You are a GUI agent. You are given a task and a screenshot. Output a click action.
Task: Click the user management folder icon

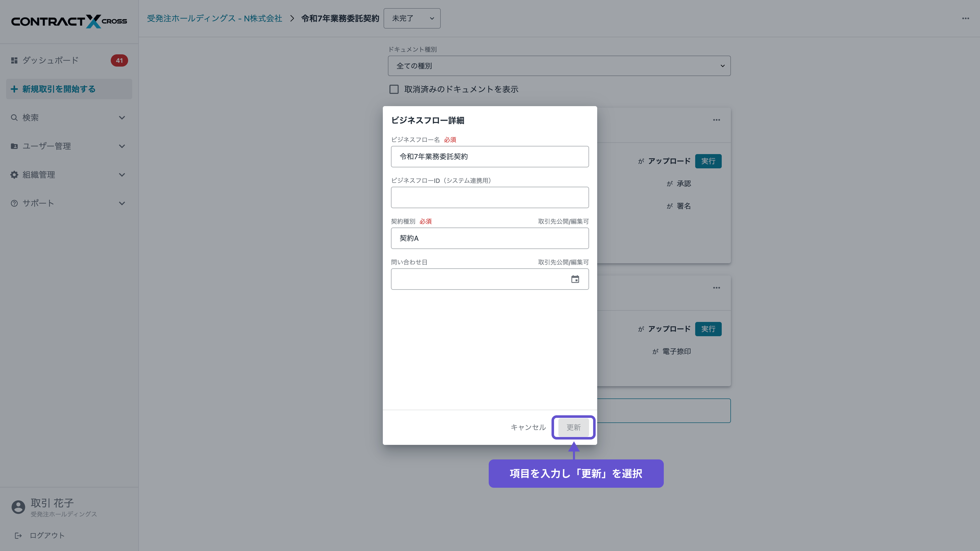(14, 146)
